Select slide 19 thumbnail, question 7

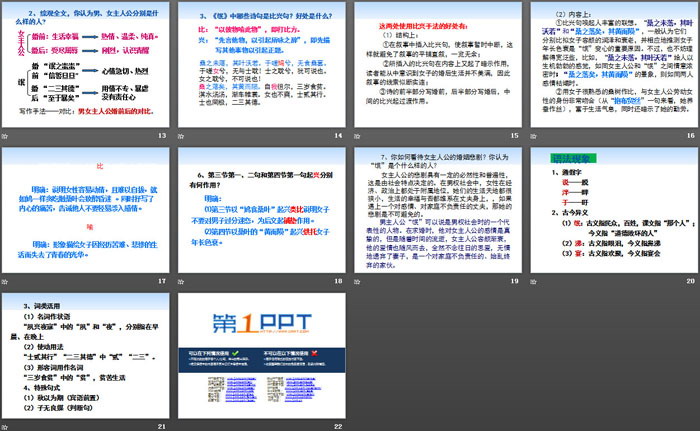point(438,210)
